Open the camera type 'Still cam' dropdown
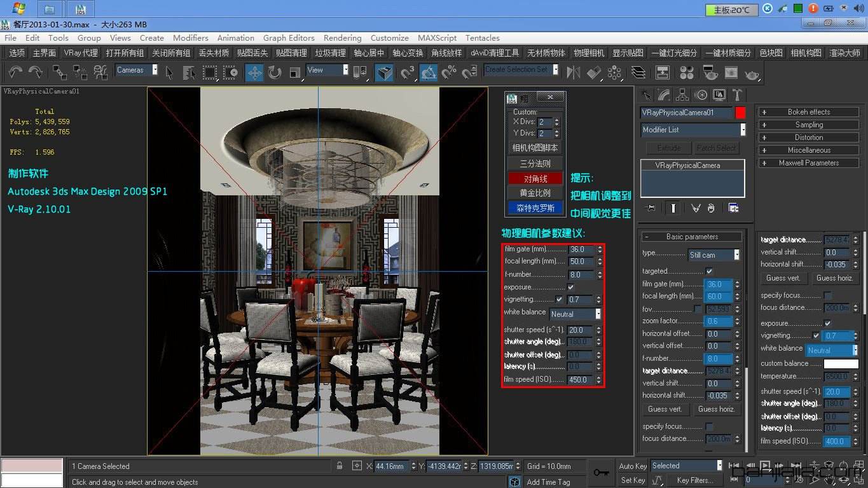The height and width of the screenshot is (488, 868). [715, 254]
